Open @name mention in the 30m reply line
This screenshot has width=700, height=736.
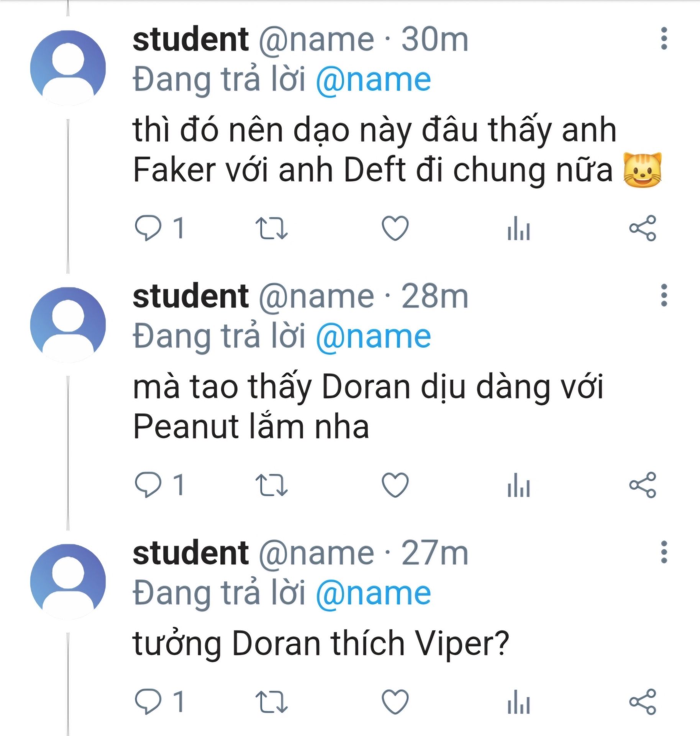[x=373, y=80]
